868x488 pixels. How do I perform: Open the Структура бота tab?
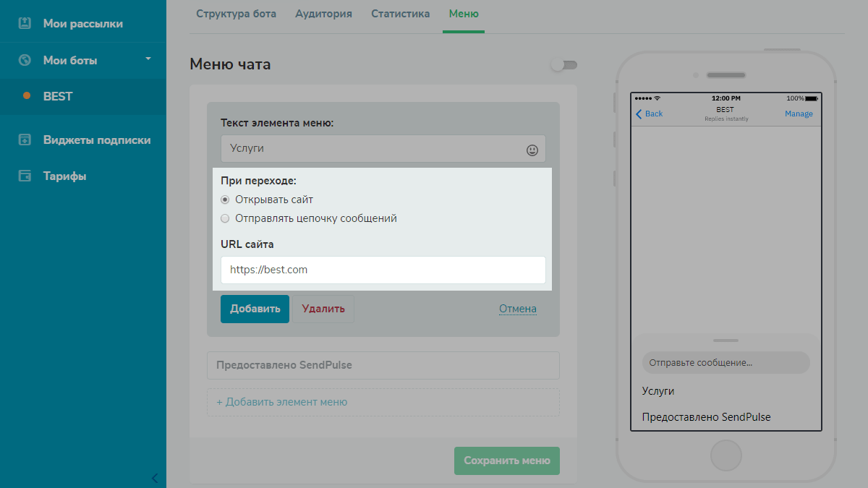[x=236, y=14]
